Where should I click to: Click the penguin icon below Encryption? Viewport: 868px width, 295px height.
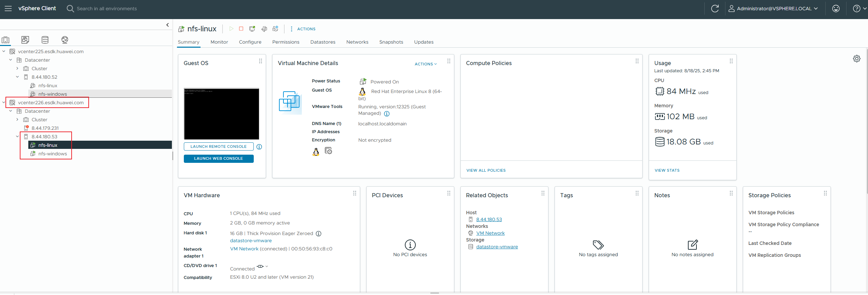(316, 152)
